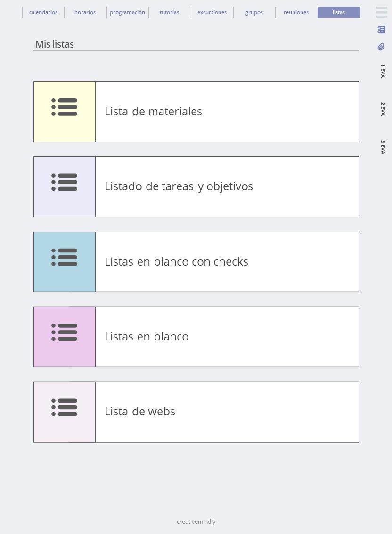Open Lista de materiales link

point(153,112)
